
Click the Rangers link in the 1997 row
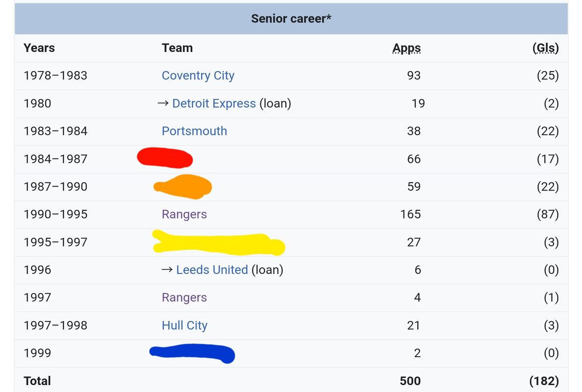[184, 297]
